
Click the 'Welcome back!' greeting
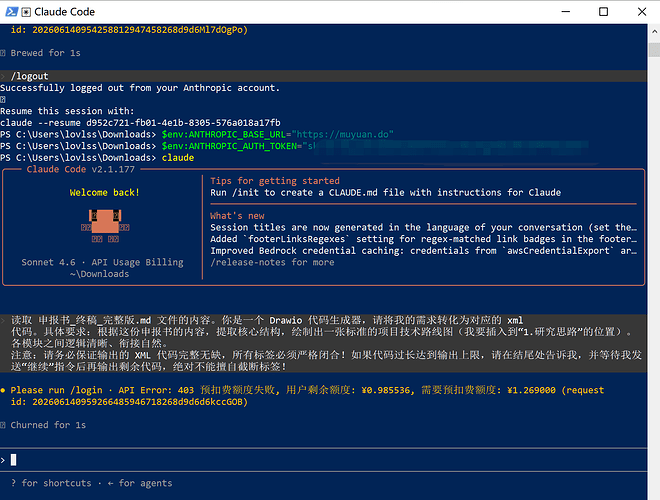(x=104, y=193)
